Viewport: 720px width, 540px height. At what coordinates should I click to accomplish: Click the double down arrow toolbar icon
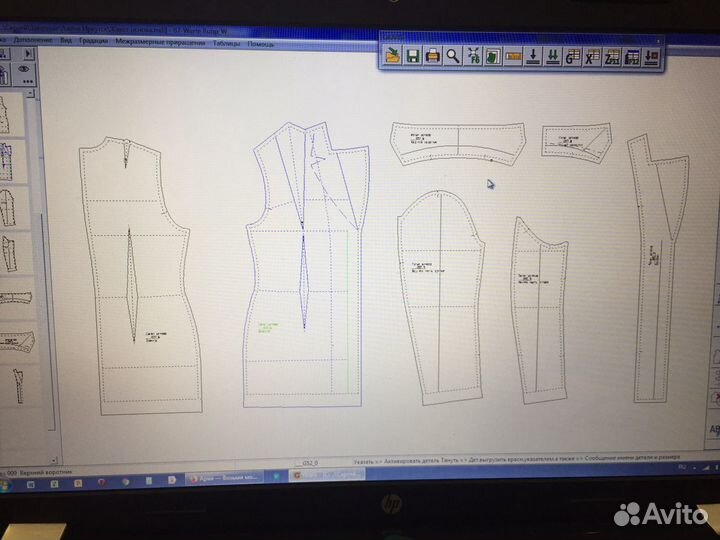(552, 56)
